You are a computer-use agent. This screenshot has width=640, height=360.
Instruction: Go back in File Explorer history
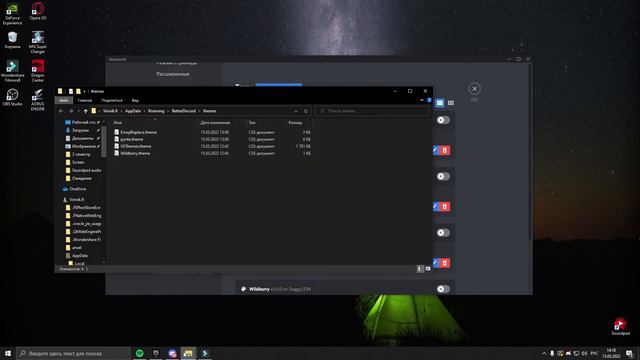point(61,111)
